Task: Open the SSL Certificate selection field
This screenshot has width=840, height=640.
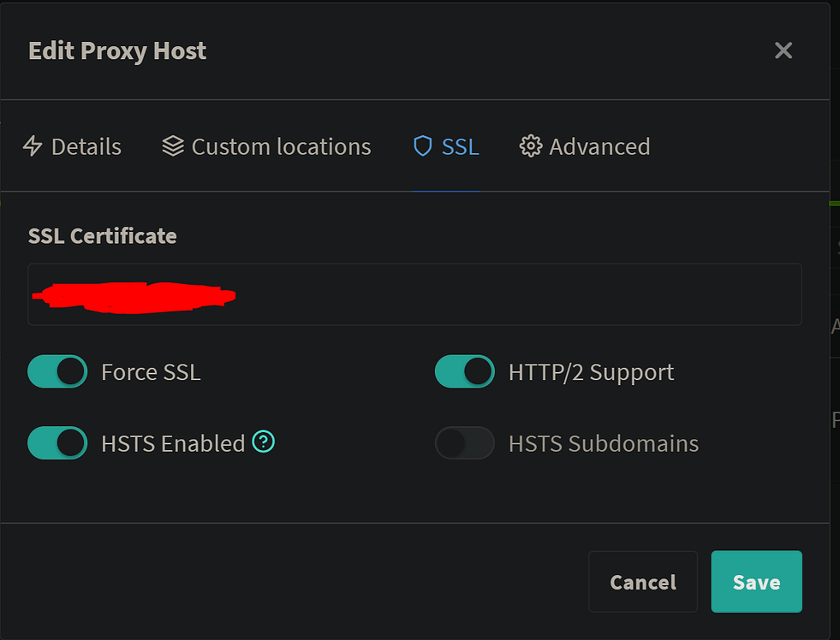Action: click(x=415, y=294)
